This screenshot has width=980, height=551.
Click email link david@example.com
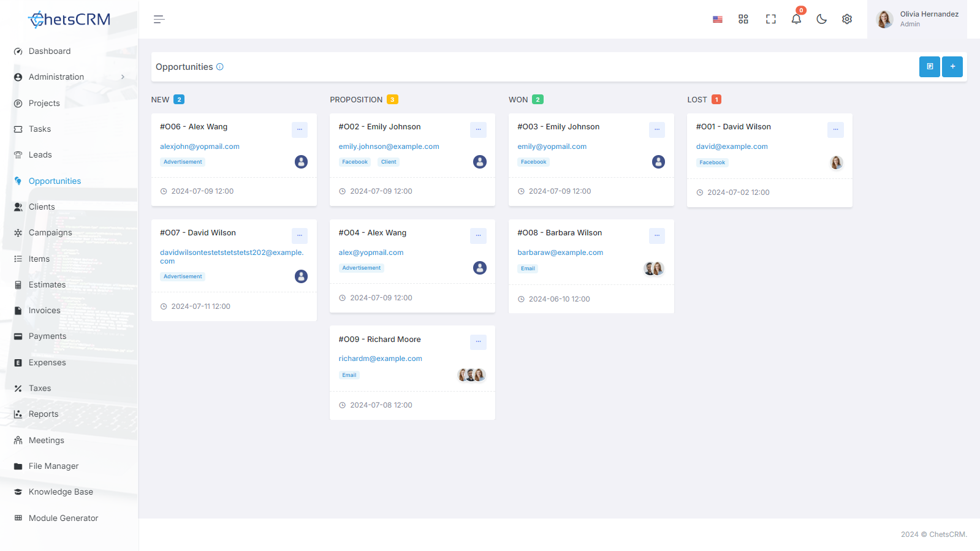(x=732, y=146)
